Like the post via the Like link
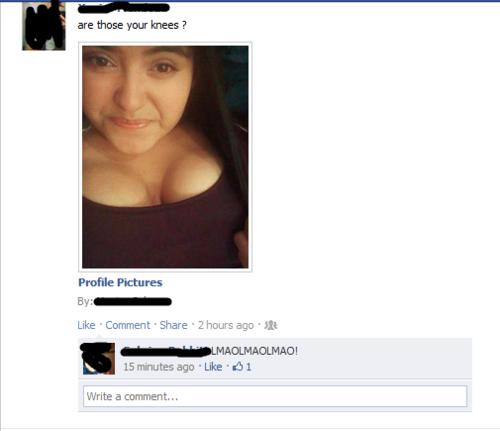This screenshot has height=431, width=500. tap(86, 325)
